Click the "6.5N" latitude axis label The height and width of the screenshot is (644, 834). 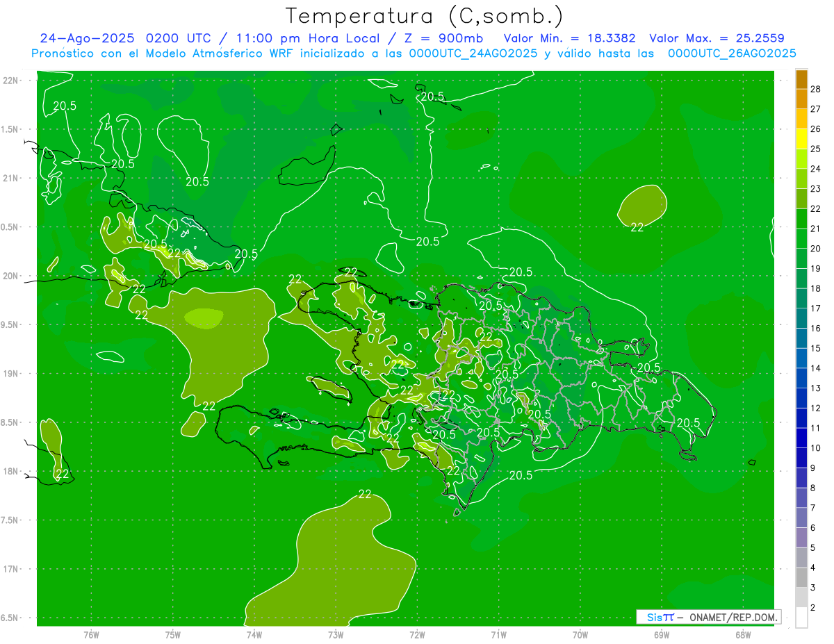tap(10, 618)
